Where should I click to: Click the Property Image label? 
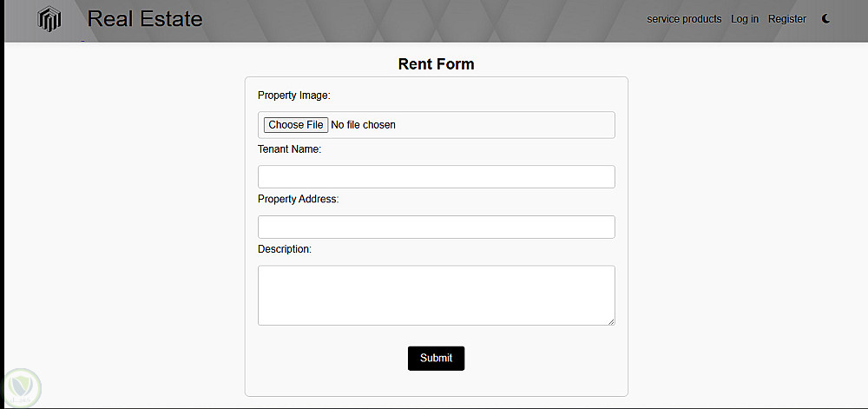[294, 95]
